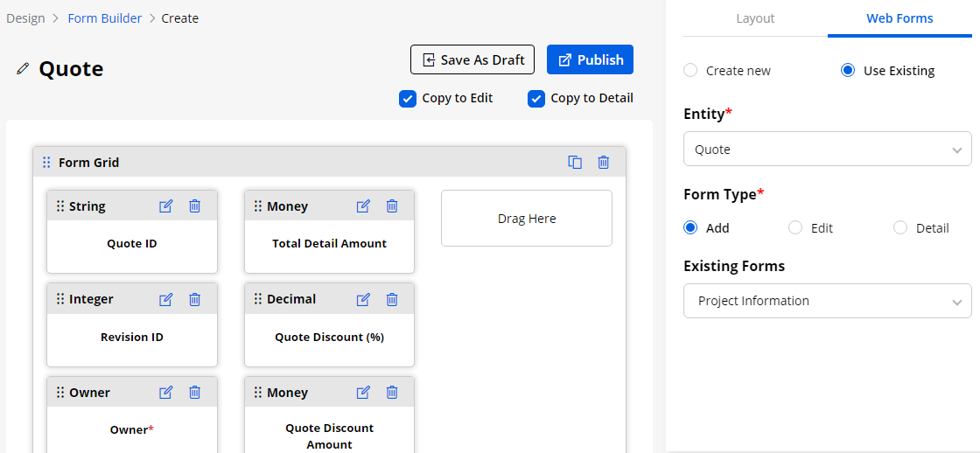The width and height of the screenshot is (980, 453).
Task: Click the Save As Draft button
Action: [472, 59]
